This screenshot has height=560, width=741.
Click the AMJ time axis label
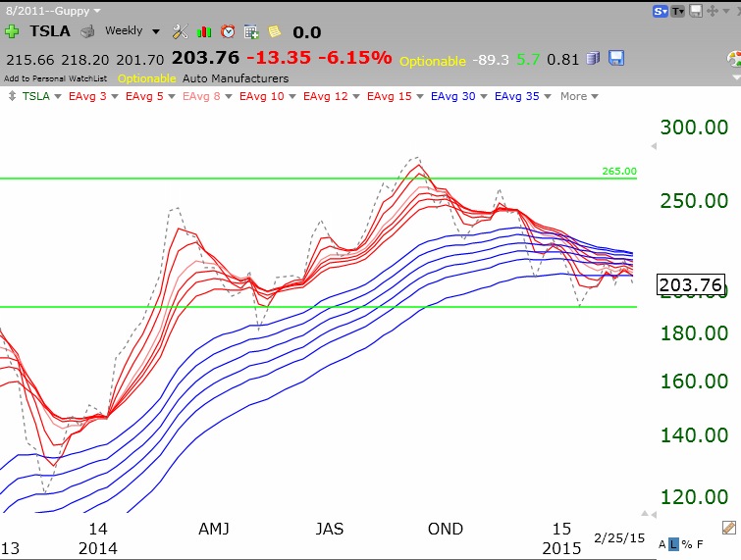coord(214,529)
